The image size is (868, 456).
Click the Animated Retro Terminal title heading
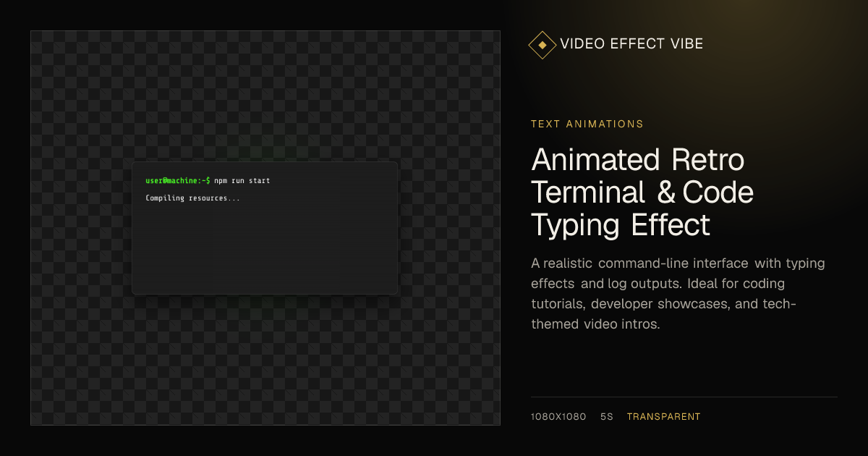tap(642, 192)
